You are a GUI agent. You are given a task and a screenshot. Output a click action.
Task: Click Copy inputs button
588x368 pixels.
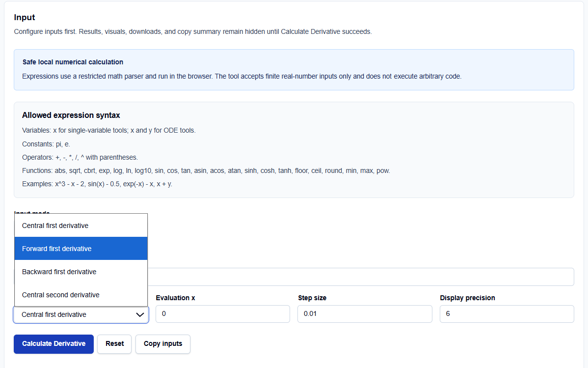coord(163,344)
